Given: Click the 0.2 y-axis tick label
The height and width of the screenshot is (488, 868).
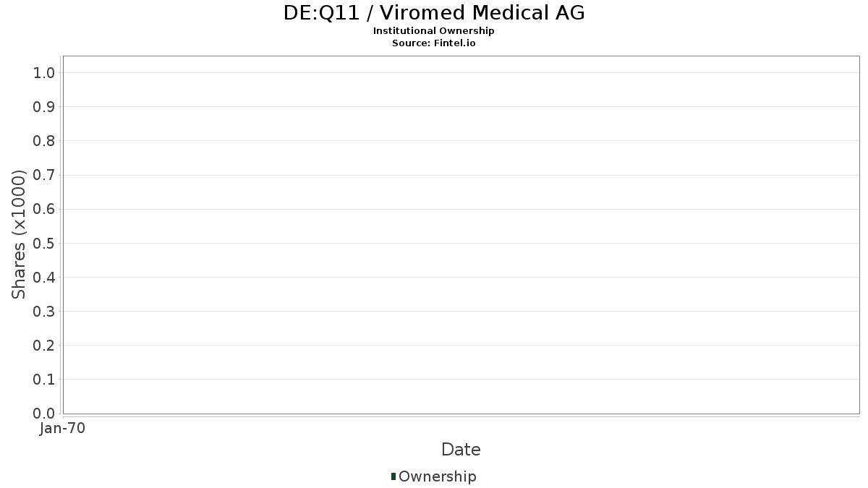Looking at the screenshot, I should click(x=44, y=346).
